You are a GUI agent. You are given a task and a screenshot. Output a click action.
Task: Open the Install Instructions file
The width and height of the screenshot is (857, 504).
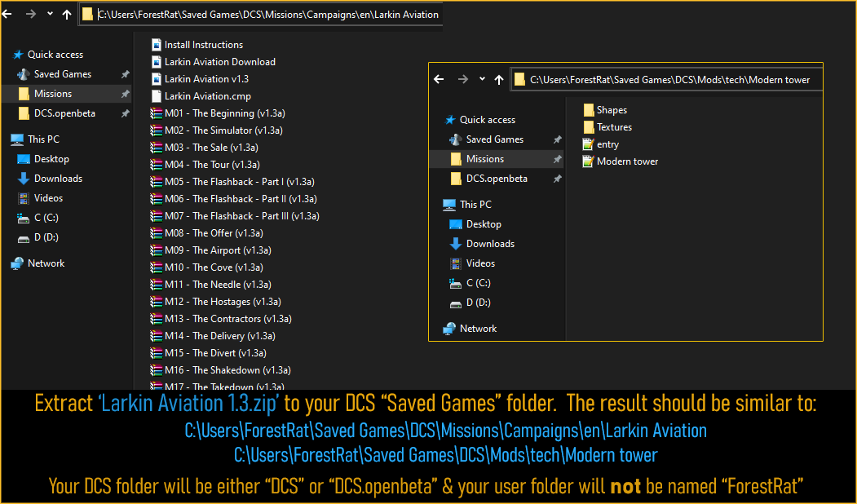tap(203, 45)
